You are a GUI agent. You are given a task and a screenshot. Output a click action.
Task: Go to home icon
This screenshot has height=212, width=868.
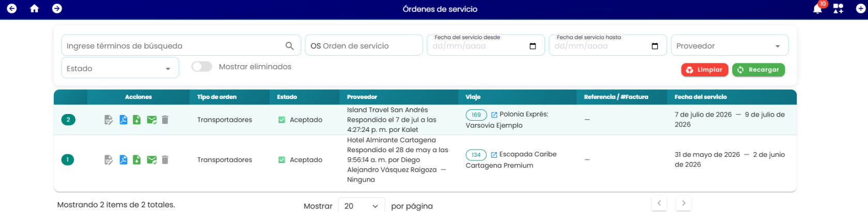point(35,9)
